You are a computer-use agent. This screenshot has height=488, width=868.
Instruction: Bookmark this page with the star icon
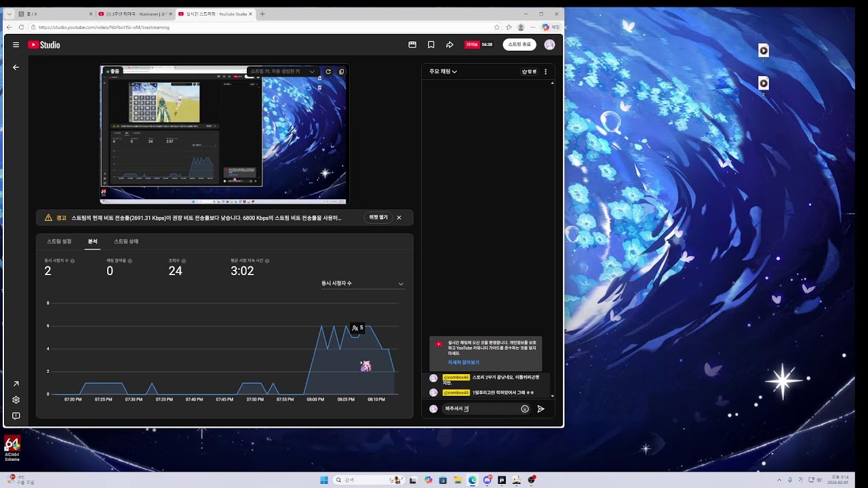497,27
